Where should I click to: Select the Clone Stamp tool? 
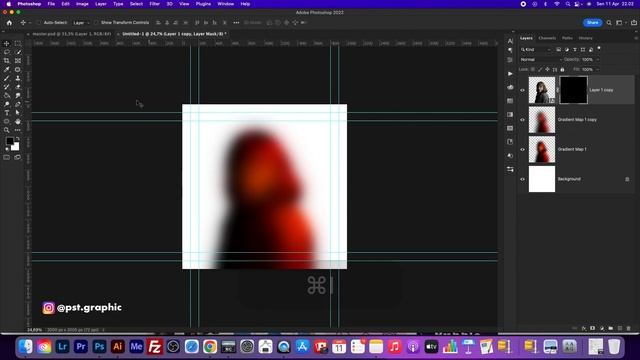coord(18,78)
